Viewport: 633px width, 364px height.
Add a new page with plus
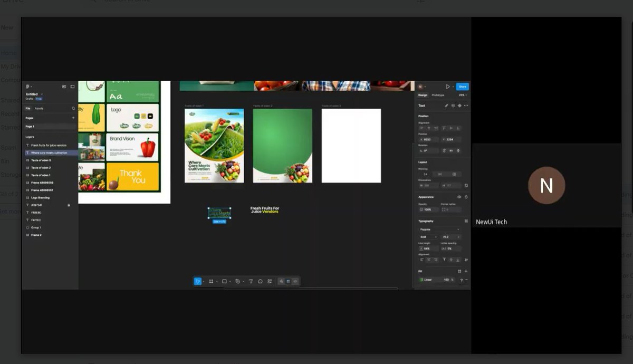pyautogui.click(x=73, y=118)
